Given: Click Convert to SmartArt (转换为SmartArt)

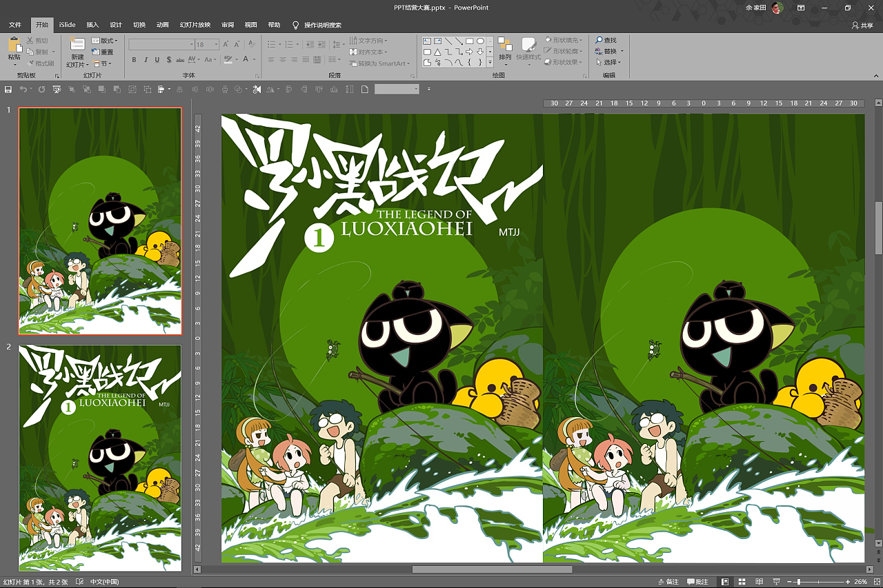Looking at the screenshot, I should click(379, 63).
